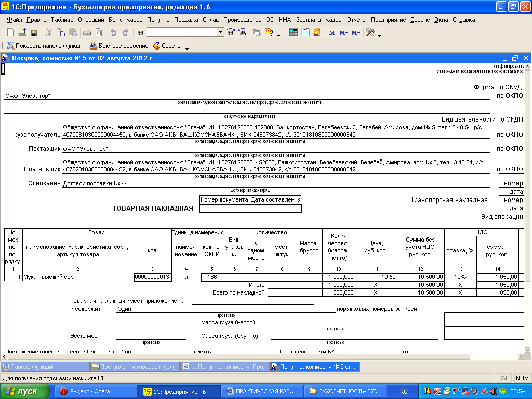Select product code cell 00000000013
This screenshot has height=399, width=532.
[x=153, y=277]
